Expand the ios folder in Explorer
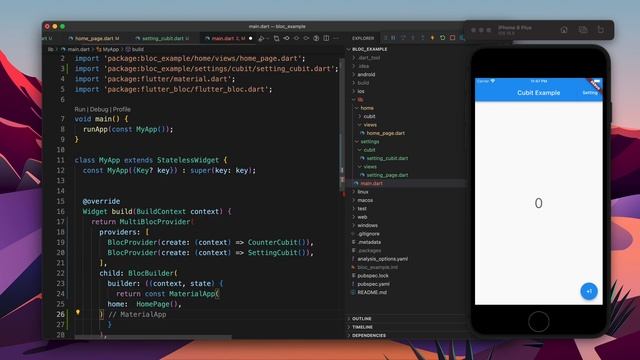The image size is (640, 360). 361,91
